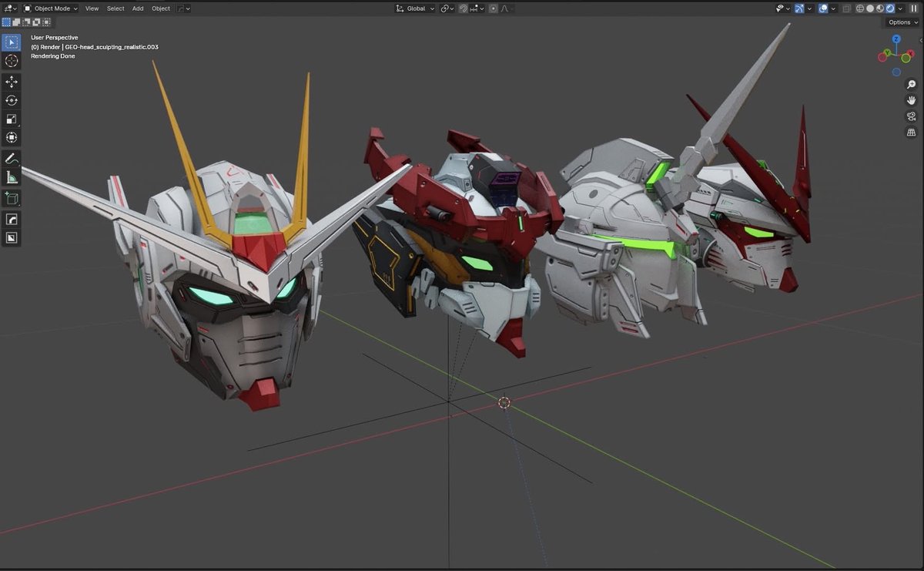Switch to Material Preview shading
Image resolution: width=924 pixels, height=571 pixels.
pos(879,8)
